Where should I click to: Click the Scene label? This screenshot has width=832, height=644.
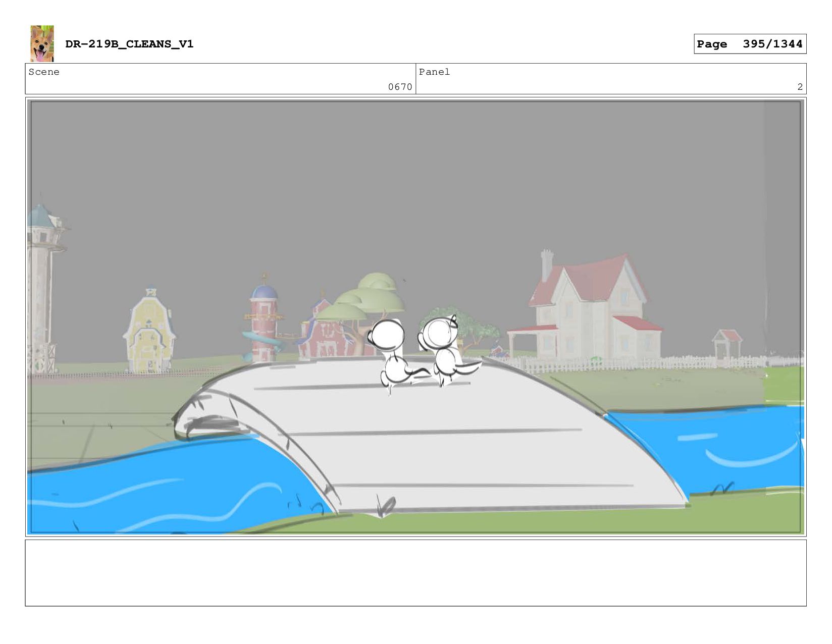click(x=44, y=72)
